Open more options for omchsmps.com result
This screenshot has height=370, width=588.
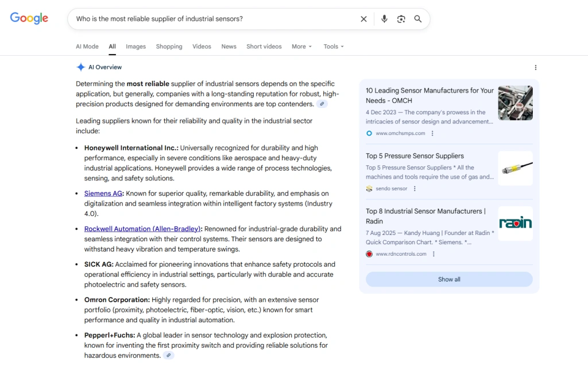[x=432, y=133]
